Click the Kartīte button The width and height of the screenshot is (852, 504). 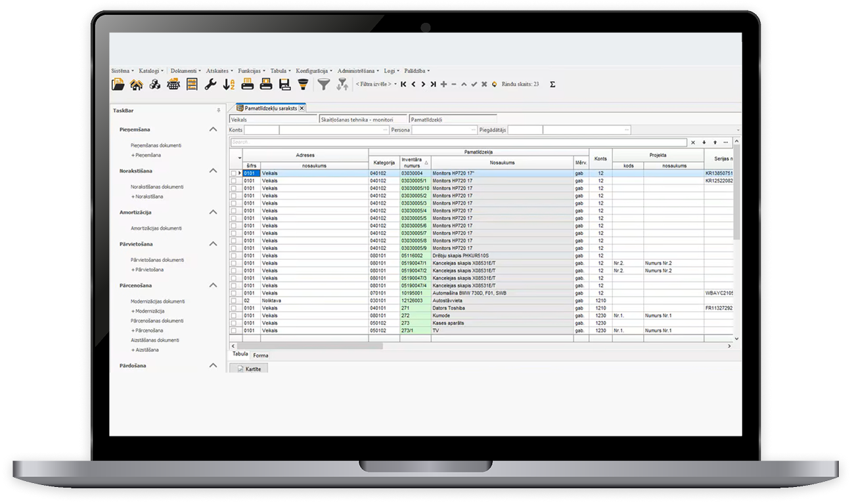click(249, 369)
